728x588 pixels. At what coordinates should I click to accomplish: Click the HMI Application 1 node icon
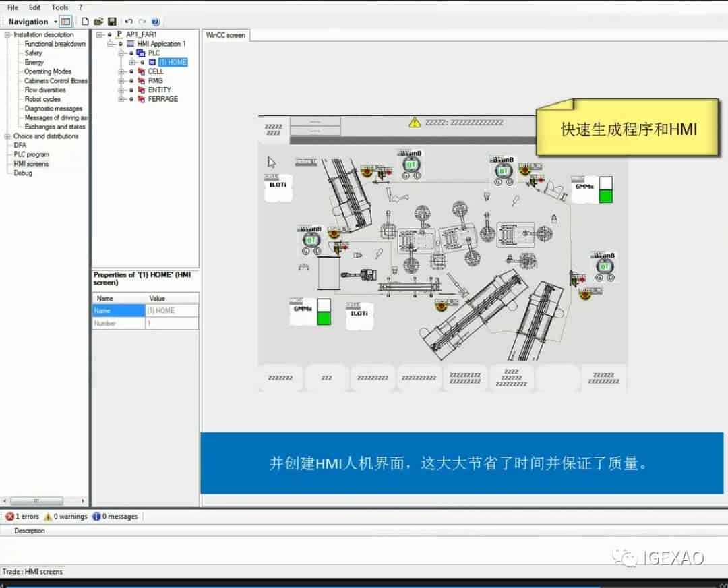pos(131,44)
